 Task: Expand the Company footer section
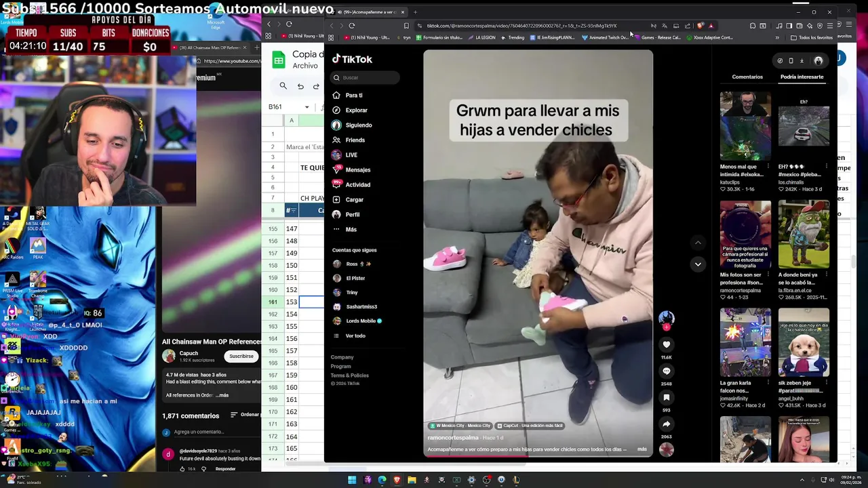(342, 357)
